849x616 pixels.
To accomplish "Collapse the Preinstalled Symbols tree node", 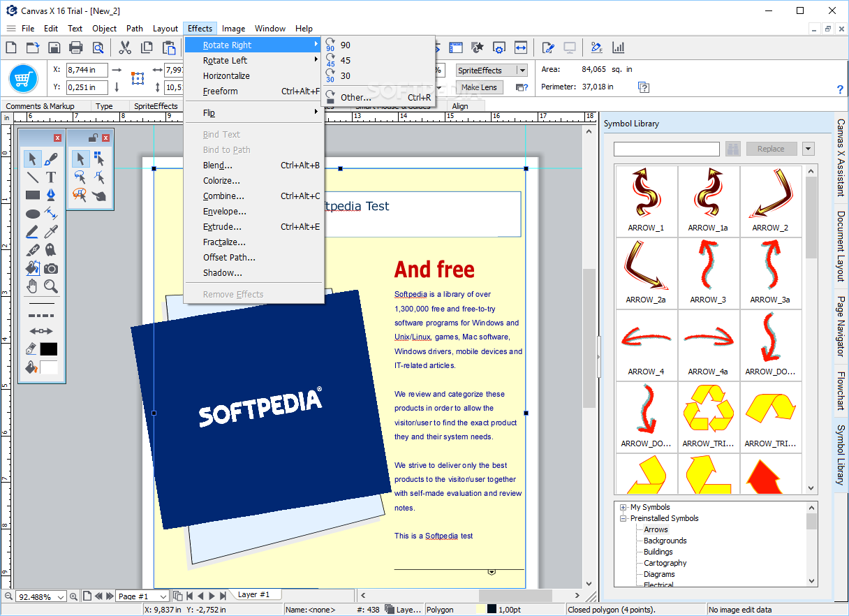I will (x=623, y=519).
